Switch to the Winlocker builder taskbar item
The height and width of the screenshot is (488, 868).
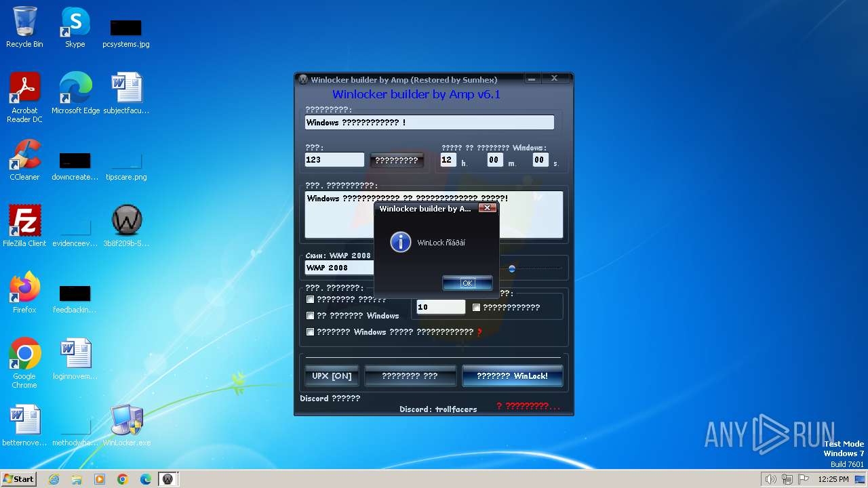click(167, 479)
